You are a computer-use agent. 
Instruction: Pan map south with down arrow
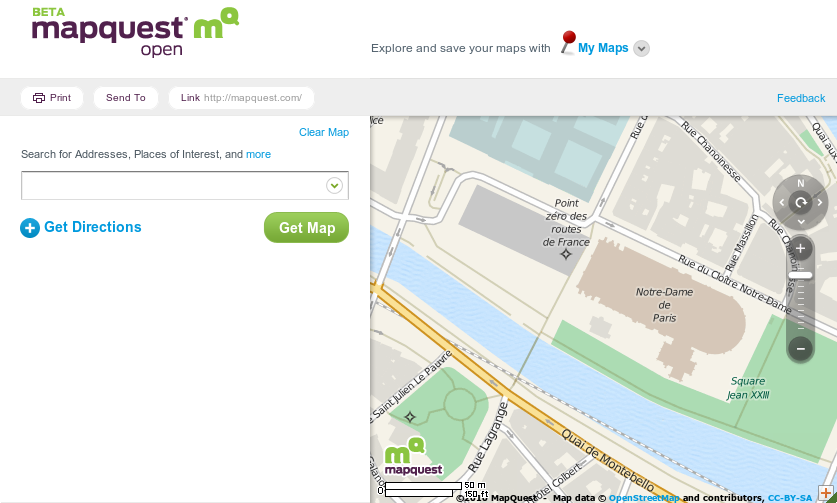(801, 221)
